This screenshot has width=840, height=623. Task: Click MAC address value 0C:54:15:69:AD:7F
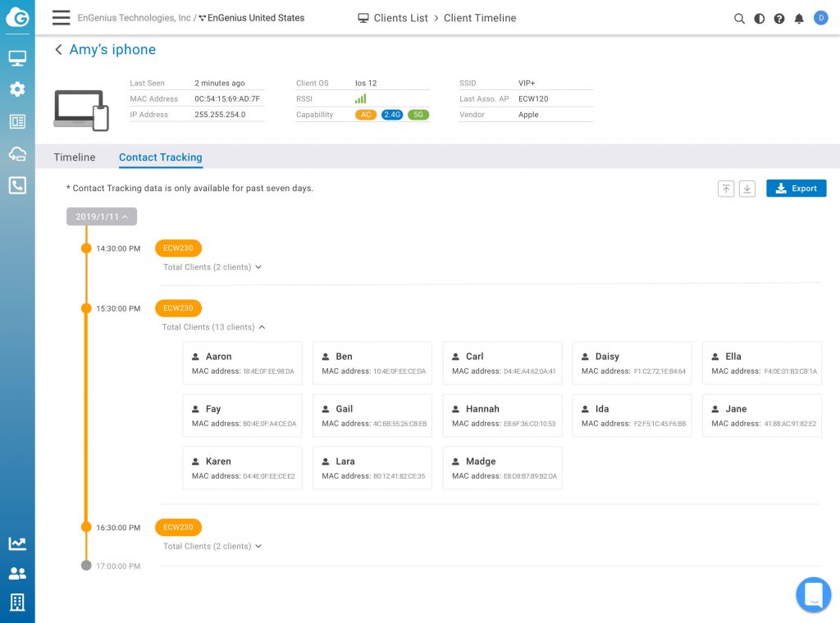point(227,99)
